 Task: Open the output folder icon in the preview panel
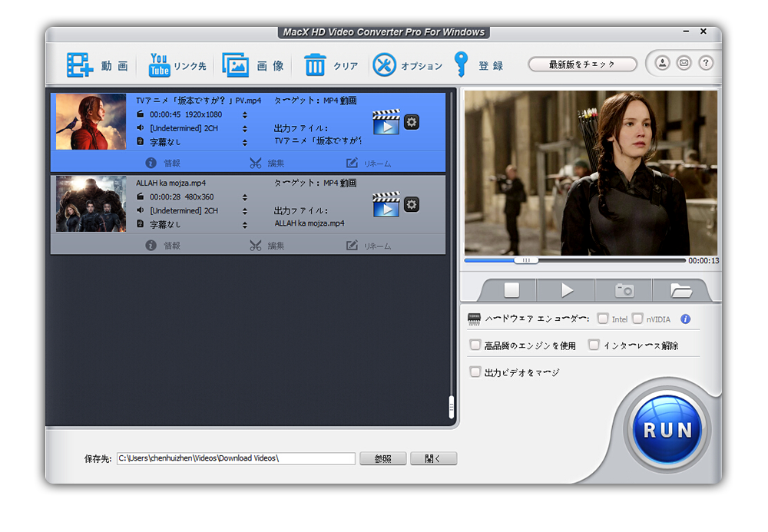coord(680,290)
